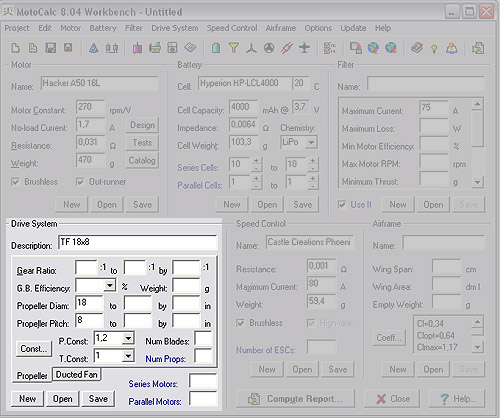The image size is (500, 418).
Task: Open the battery Chemistry LiPo dropdown
Action: [x=311, y=143]
